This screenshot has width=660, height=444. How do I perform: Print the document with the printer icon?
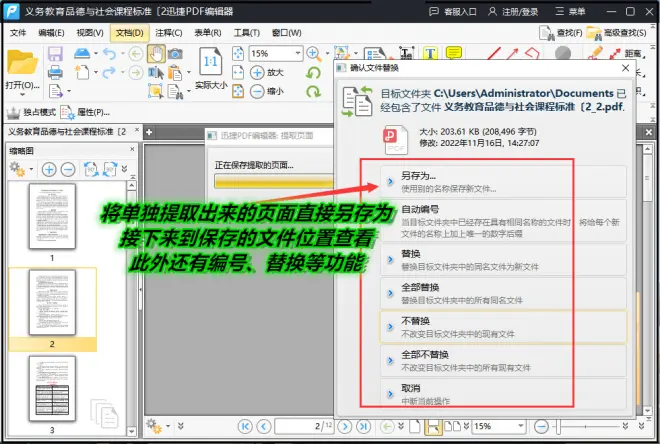55,72
